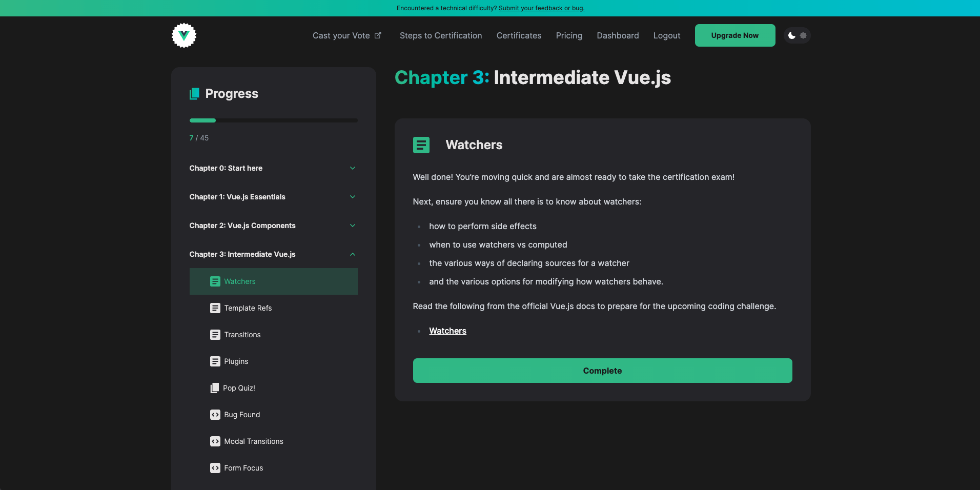Image resolution: width=980 pixels, height=490 pixels.
Task: Click the Plugins lesson icon
Action: (x=215, y=361)
